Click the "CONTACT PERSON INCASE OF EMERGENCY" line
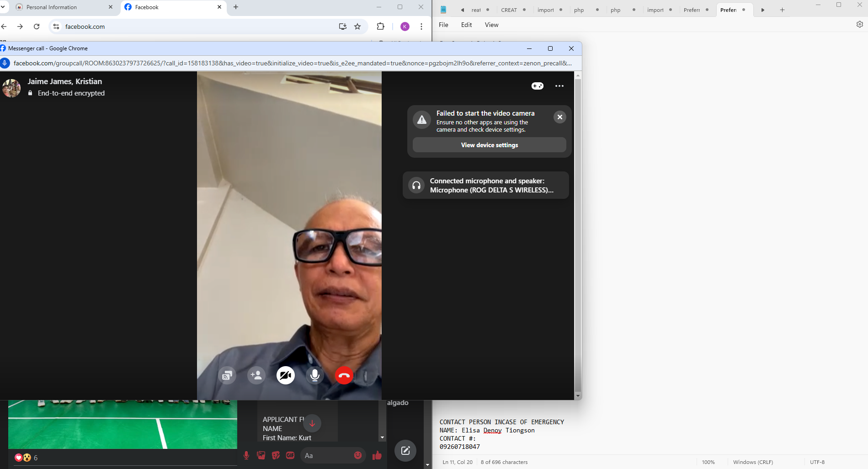The width and height of the screenshot is (868, 469). (502, 422)
